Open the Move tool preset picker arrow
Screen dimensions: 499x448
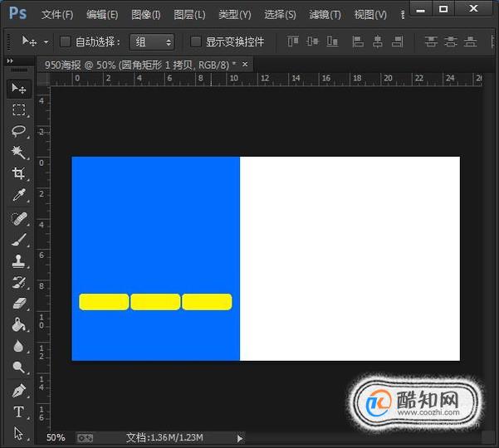[x=46, y=41]
